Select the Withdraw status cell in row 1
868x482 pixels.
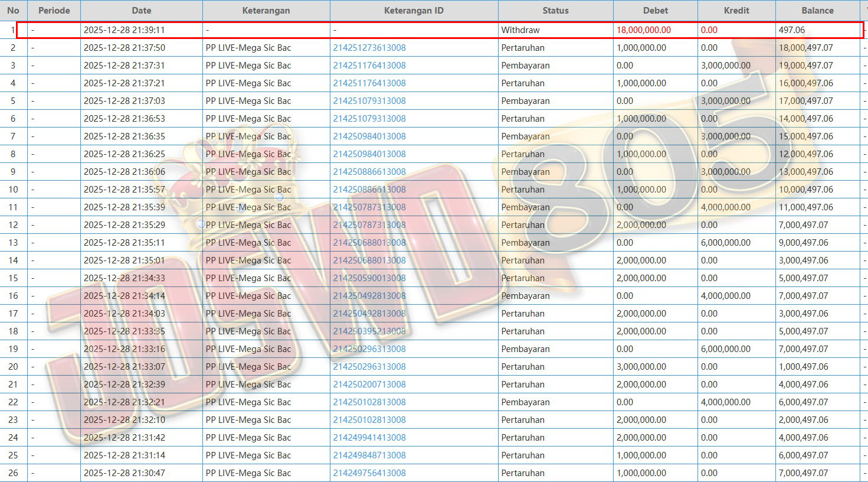pos(520,30)
